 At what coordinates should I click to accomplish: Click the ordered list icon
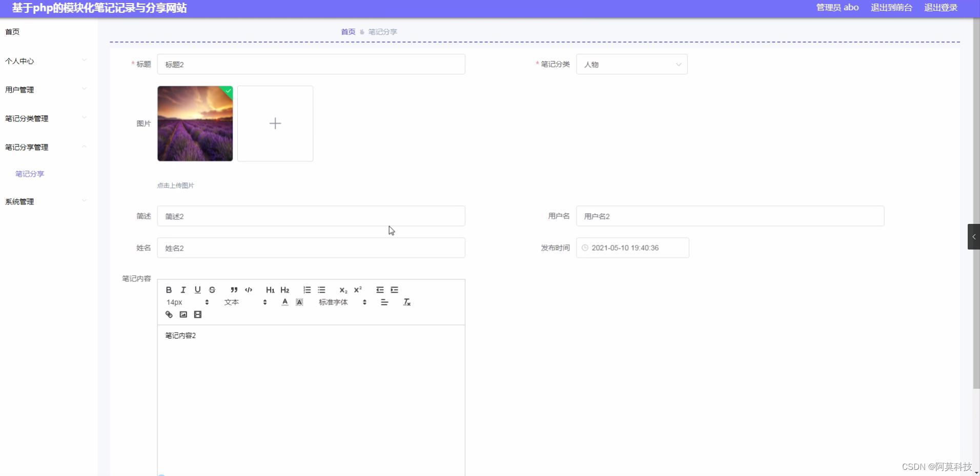coord(307,289)
